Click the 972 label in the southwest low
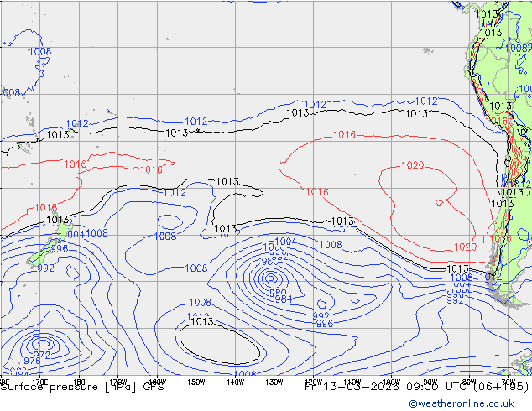Image resolution: width=532 pixels, height=411 pixels. [42, 355]
